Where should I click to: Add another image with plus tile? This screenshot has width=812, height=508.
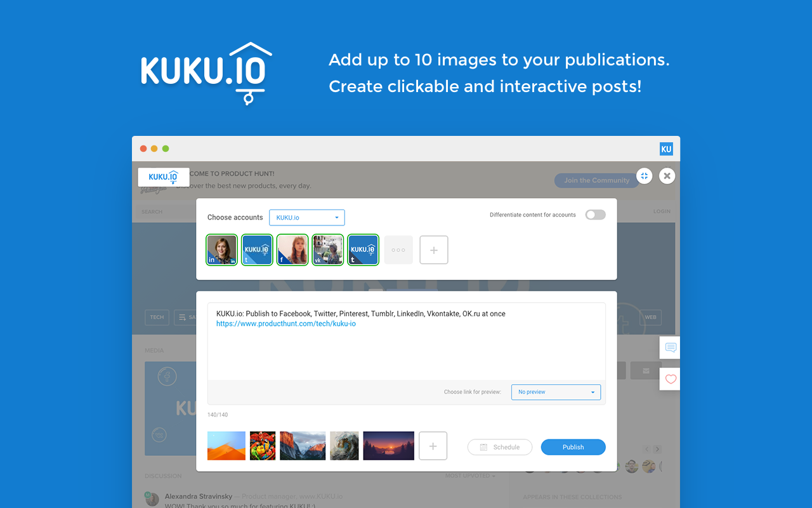433,446
